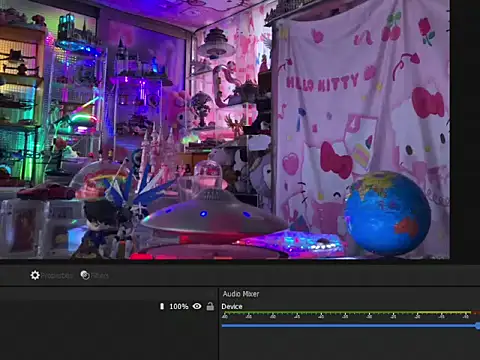The height and width of the screenshot is (360, 480).
Task: Open the source Filters dialog
Action: 94,275
